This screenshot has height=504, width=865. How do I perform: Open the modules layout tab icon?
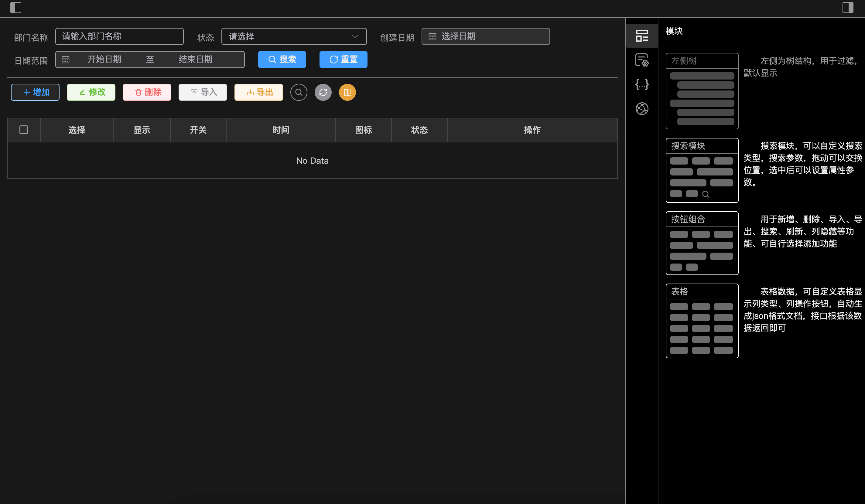641,36
